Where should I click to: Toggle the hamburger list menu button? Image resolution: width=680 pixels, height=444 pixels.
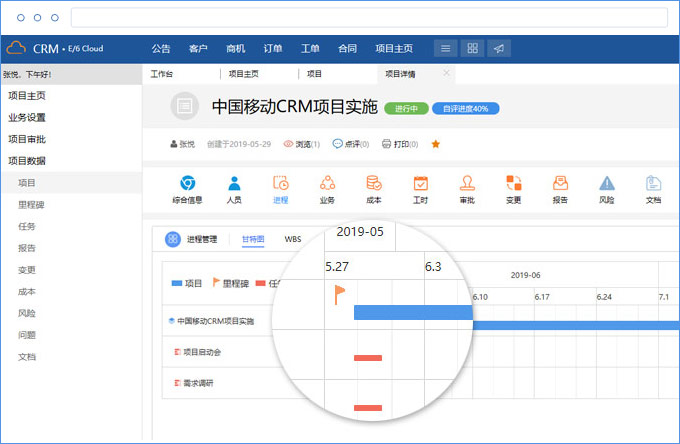click(446, 48)
